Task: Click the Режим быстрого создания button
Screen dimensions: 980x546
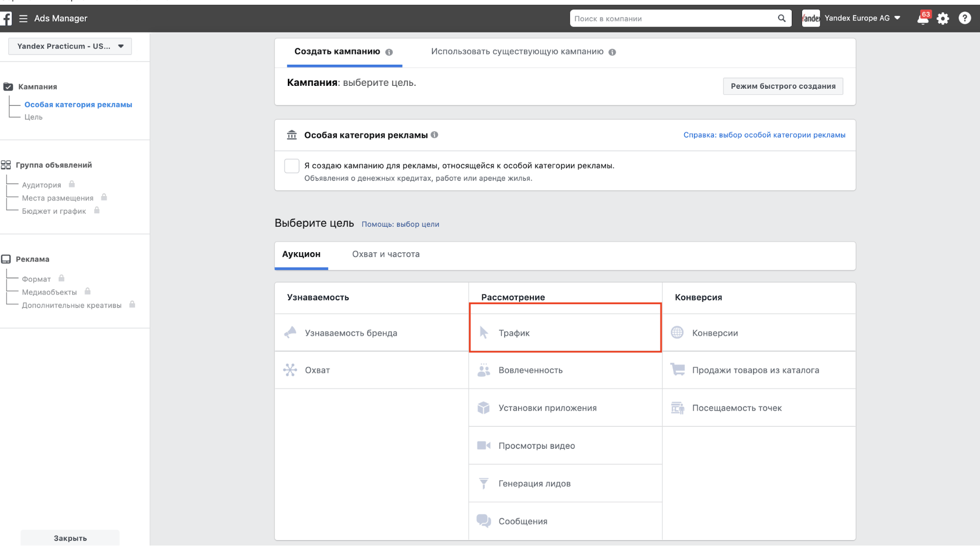Action: (782, 86)
